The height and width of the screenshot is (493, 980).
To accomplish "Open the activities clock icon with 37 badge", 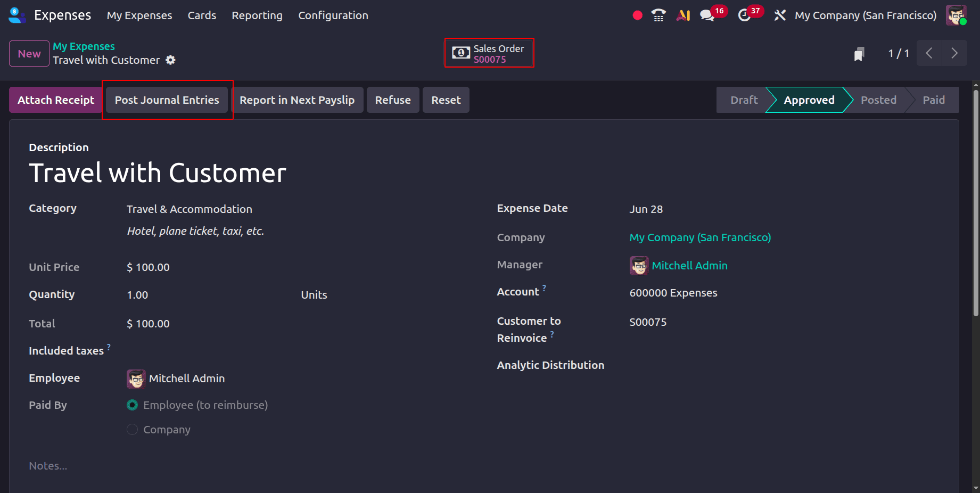I will tap(744, 15).
